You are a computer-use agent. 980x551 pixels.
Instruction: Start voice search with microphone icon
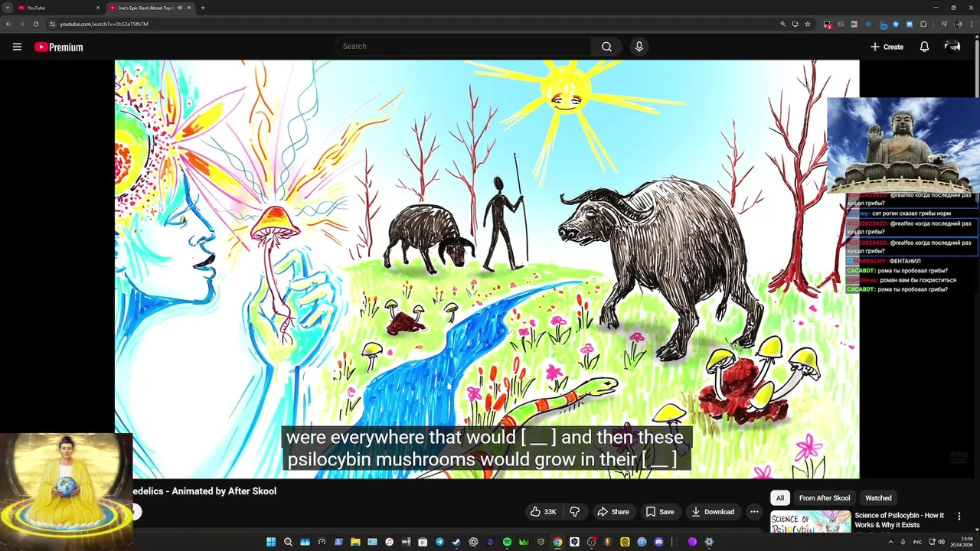639,47
